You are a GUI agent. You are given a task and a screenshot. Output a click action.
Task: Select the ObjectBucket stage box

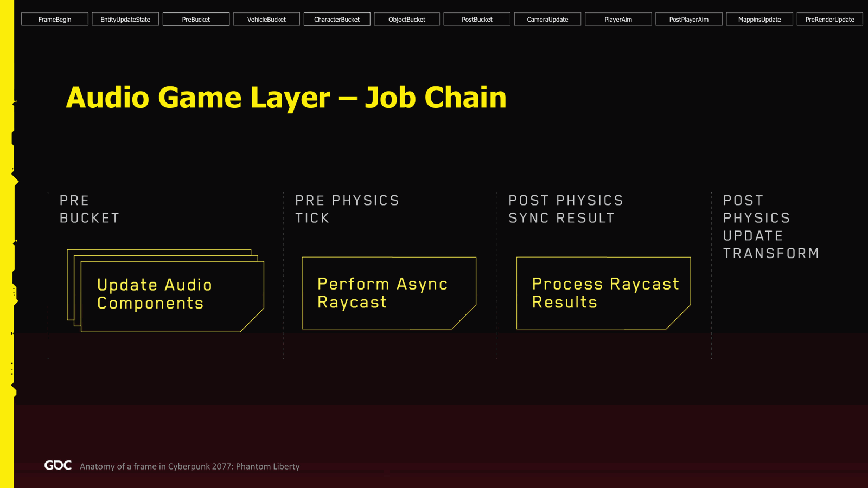pyautogui.click(x=407, y=20)
